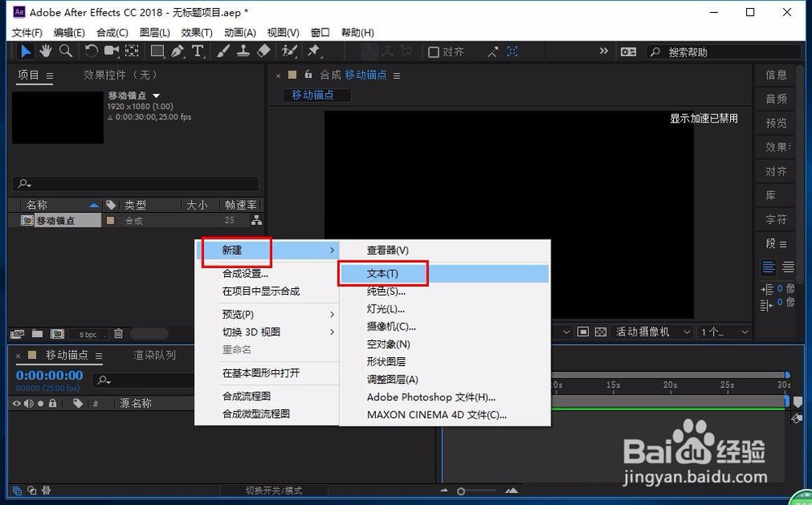Click the label tag column icon in Project panel
Viewport: 812px width, 505px height.
pyautogui.click(x=110, y=205)
